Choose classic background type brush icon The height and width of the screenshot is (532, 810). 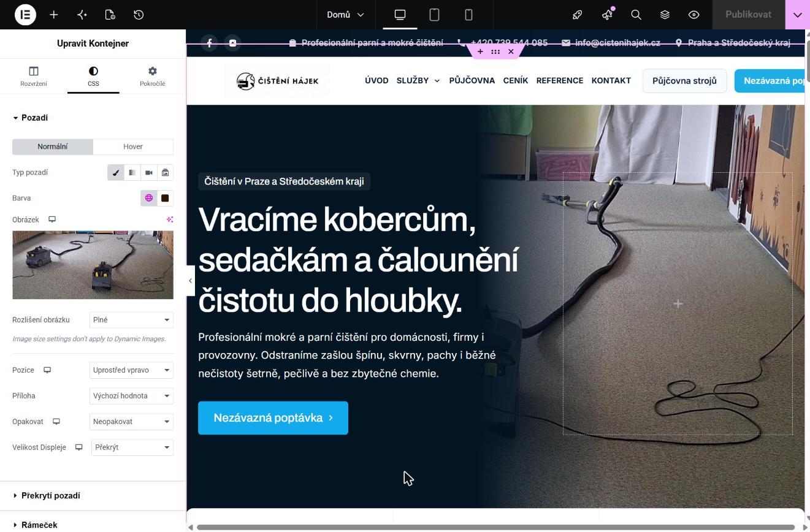pos(115,173)
